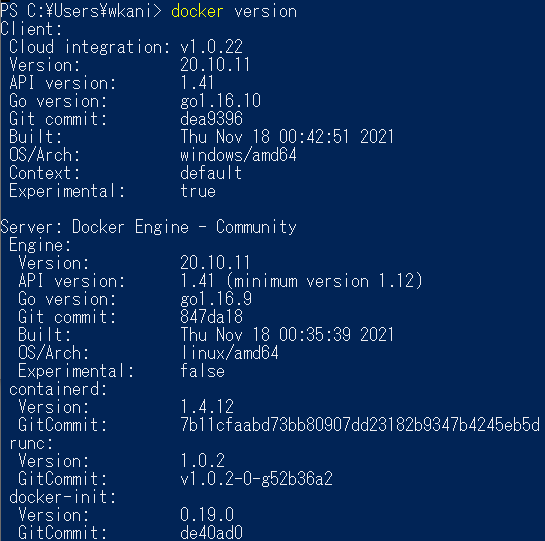Click the long containerd GitCommit hash
Viewport: 545px width, 541px height.
[360, 425]
